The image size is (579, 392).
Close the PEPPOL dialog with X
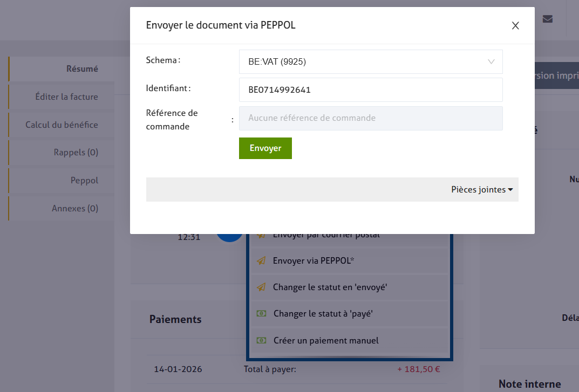click(x=515, y=25)
